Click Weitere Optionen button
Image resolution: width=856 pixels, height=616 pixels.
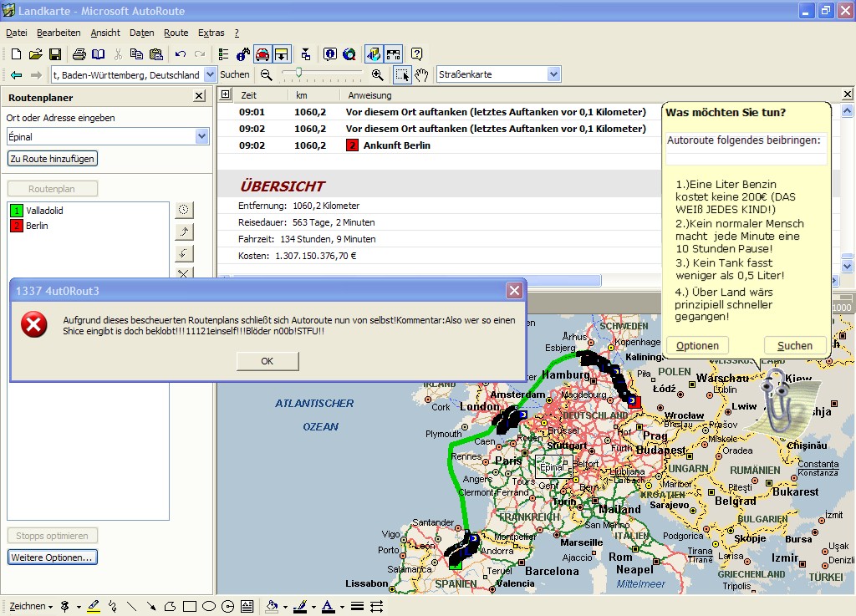tap(53, 557)
